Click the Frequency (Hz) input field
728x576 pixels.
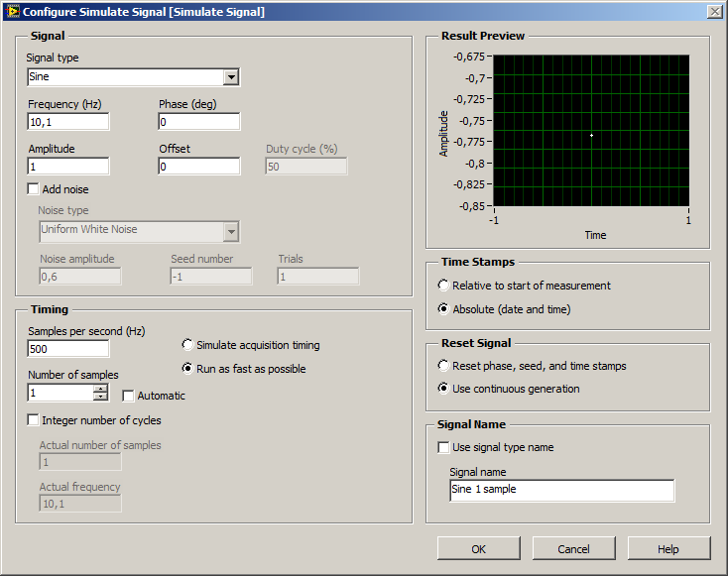tap(68, 122)
